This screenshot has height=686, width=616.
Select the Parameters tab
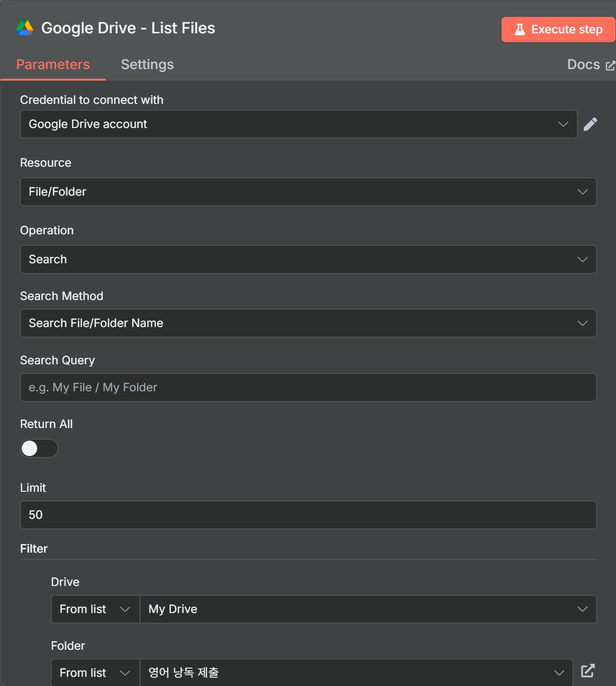(x=53, y=64)
